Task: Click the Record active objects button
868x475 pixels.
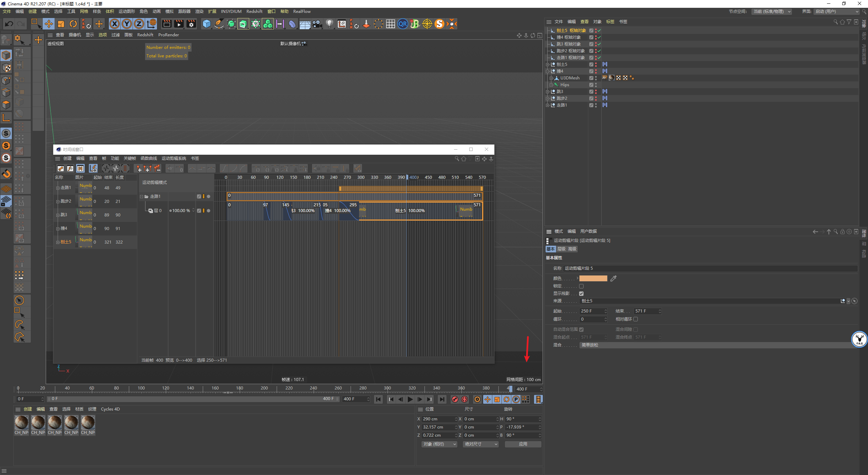Action: click(455, 399)
